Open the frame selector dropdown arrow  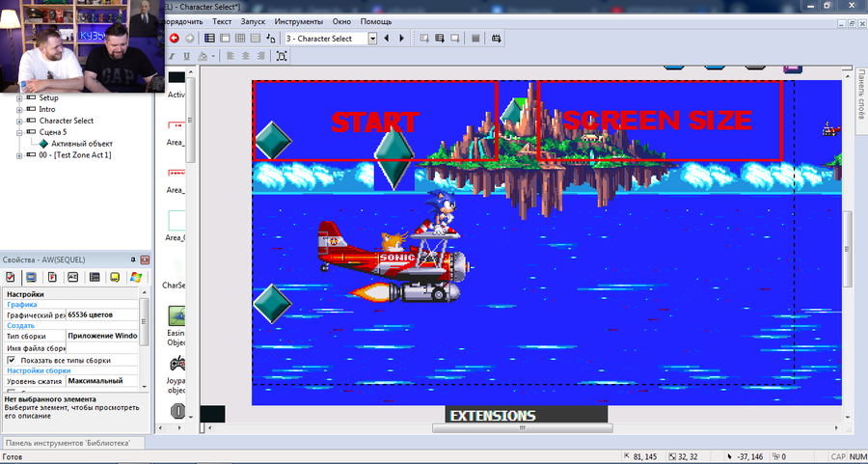[x=372, y=39]
